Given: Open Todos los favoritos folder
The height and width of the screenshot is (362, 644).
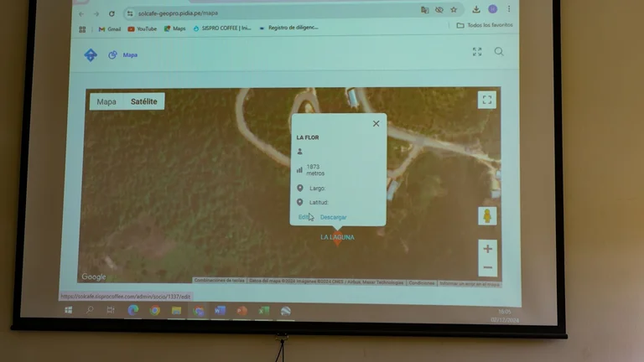Looking at the screenshot, I should point(485,25).
